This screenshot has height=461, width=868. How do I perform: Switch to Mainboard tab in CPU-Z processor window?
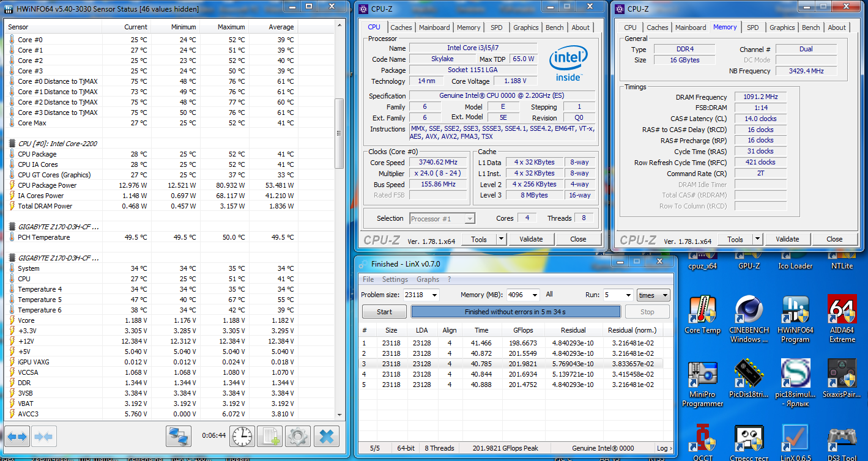[x=434, y=28]
